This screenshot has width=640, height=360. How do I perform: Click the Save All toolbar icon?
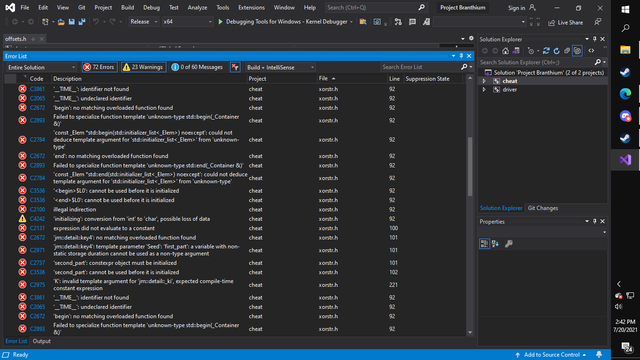[82, 22]
